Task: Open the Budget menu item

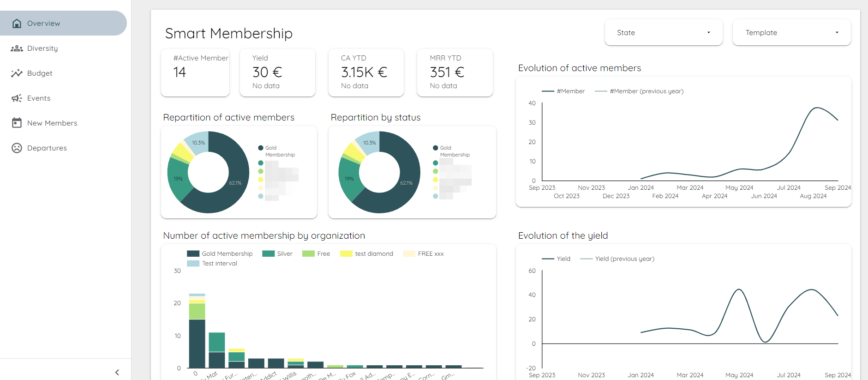Action: tap(40, 73)
